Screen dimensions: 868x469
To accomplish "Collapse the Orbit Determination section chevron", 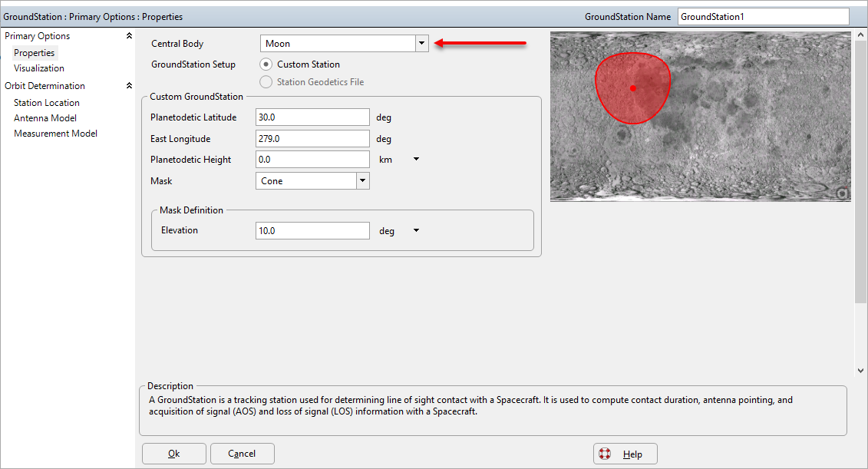I will pos(129,85).
